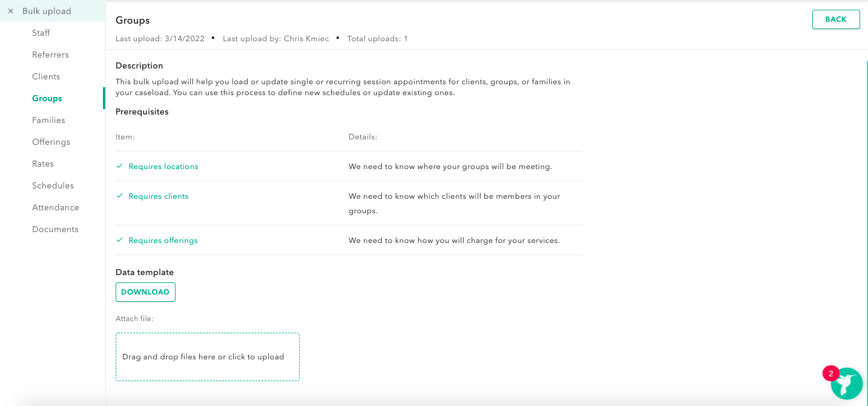Download the data template
This screenshot has height=406, width=868.
tap(145, 292)
